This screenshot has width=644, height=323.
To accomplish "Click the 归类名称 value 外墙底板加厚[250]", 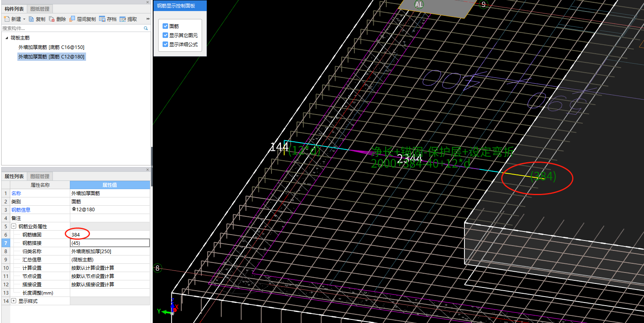I will (110, 251).
